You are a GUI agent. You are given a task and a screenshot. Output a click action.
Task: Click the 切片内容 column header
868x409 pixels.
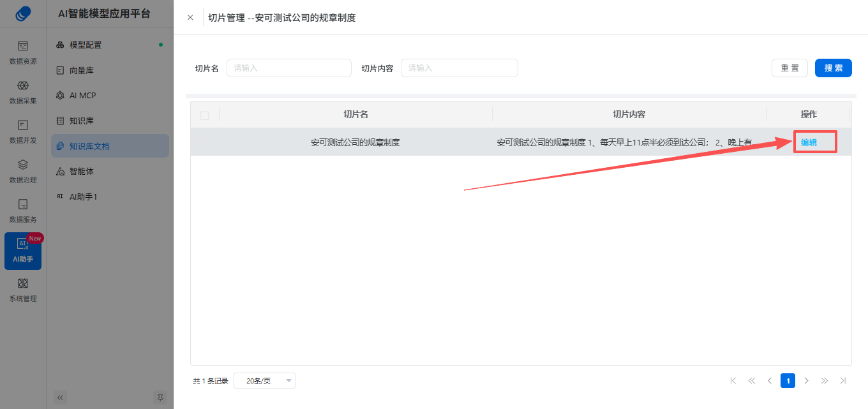pyautogui.click(x=629, y=114)
